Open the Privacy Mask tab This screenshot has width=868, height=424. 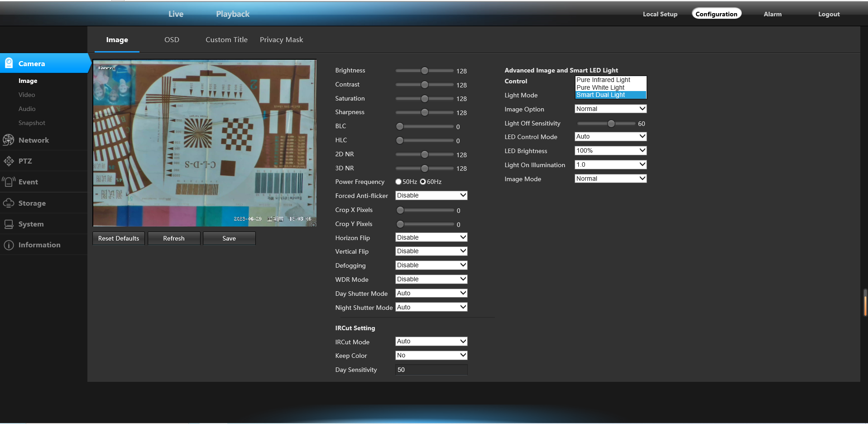coord(281,40)
